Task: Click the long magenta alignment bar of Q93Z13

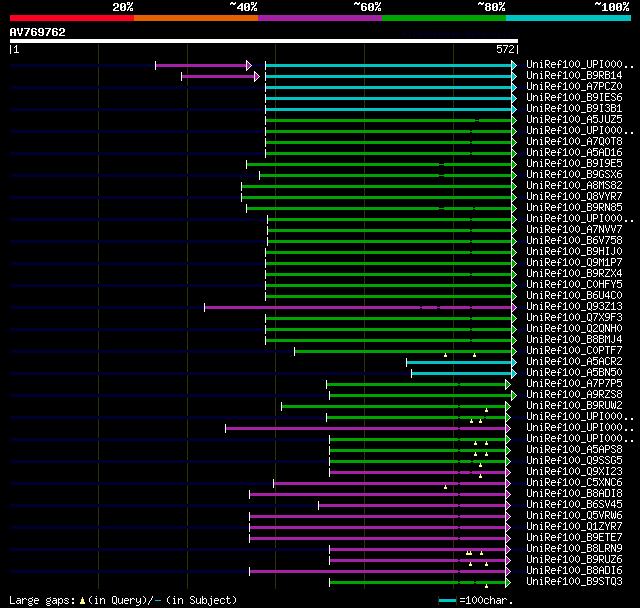Action: tap(358, 307)
